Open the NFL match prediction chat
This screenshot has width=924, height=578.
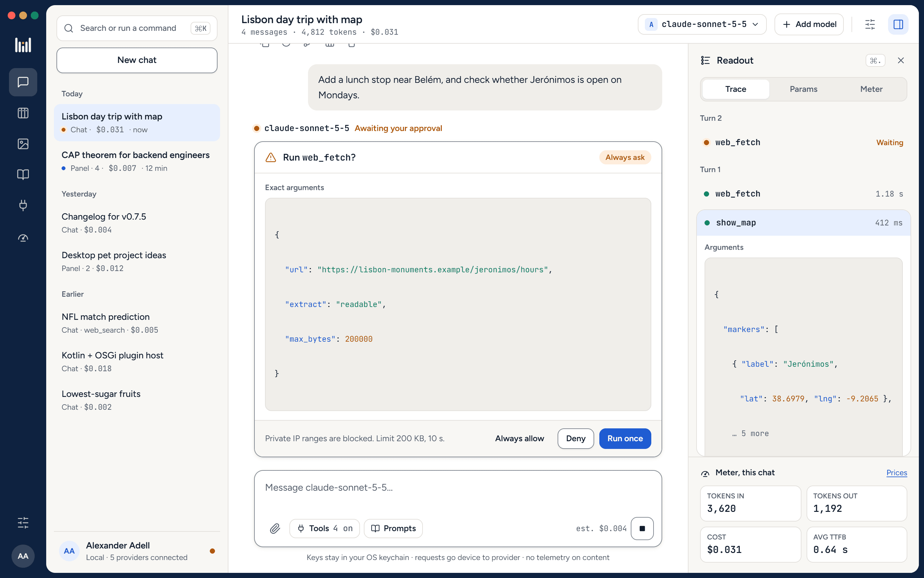tap(137, 323)
